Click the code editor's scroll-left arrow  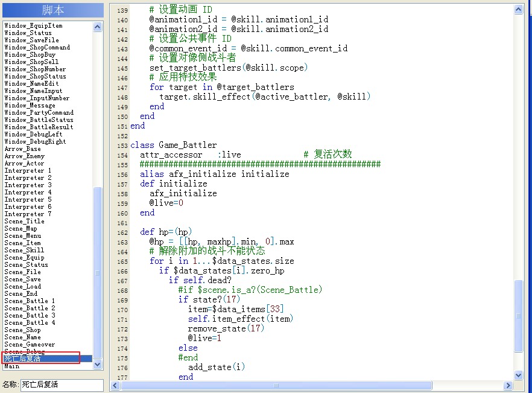tap(115, 386)
